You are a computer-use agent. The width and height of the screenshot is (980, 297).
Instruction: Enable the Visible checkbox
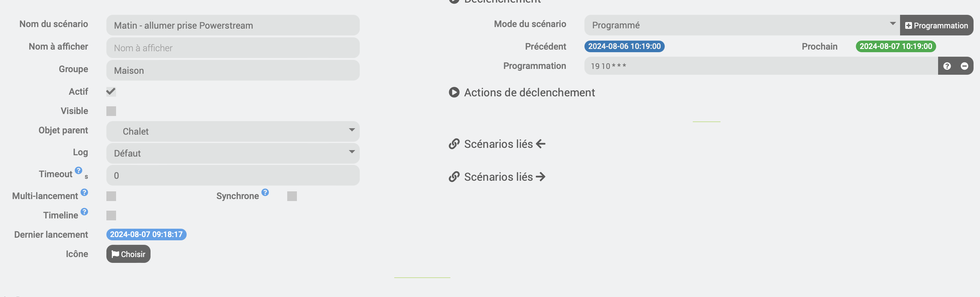[x=111, y=111]
